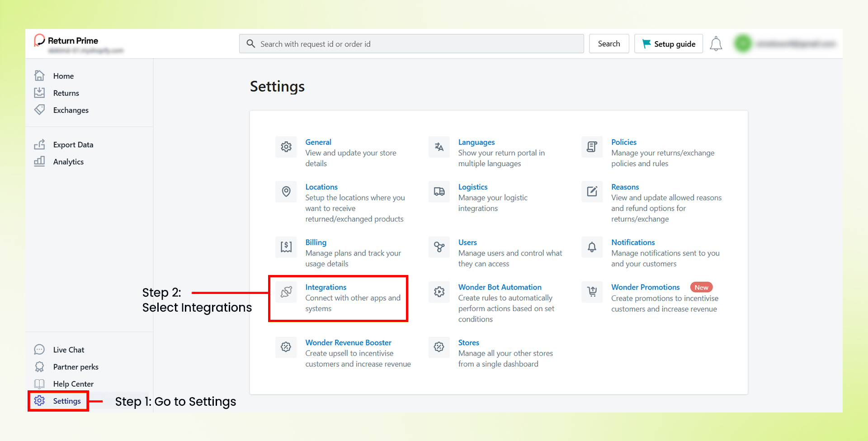Click the Locations pin icon

coord(286,192)
